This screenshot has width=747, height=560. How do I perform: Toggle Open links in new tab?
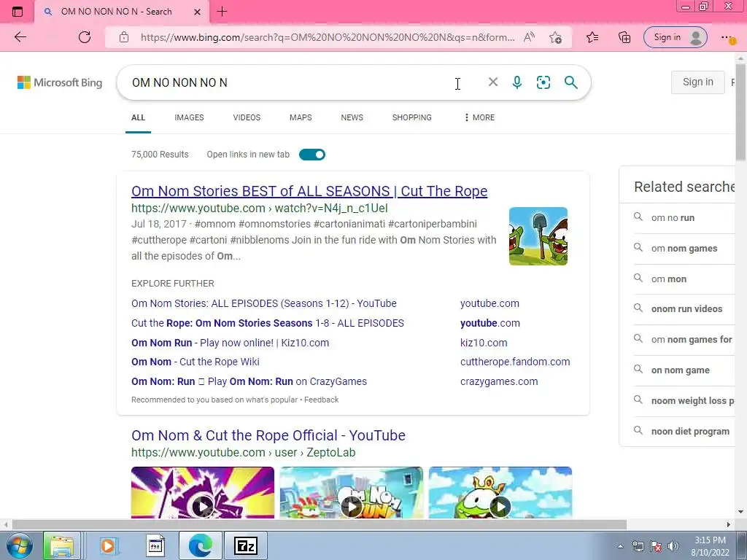(312, 155)
